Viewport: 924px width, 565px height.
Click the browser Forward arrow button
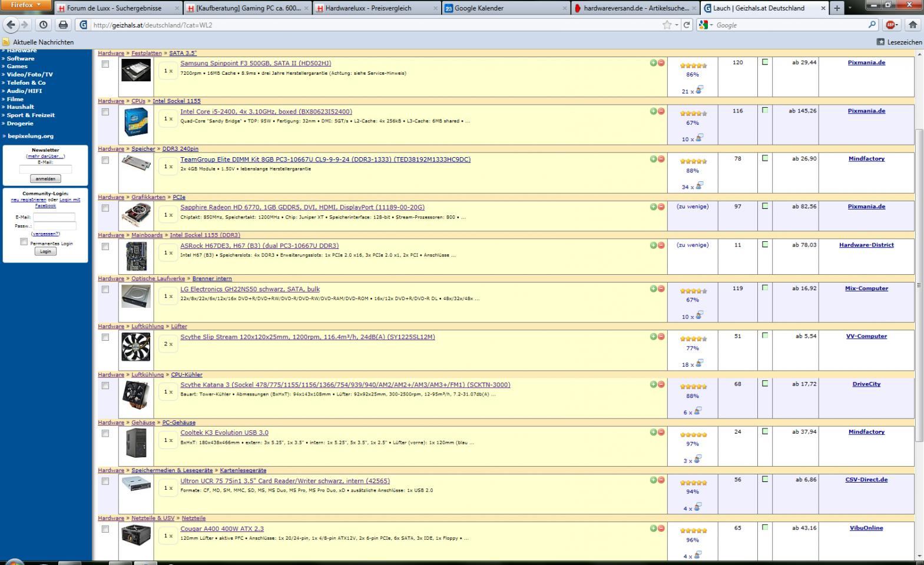(25, 25)
